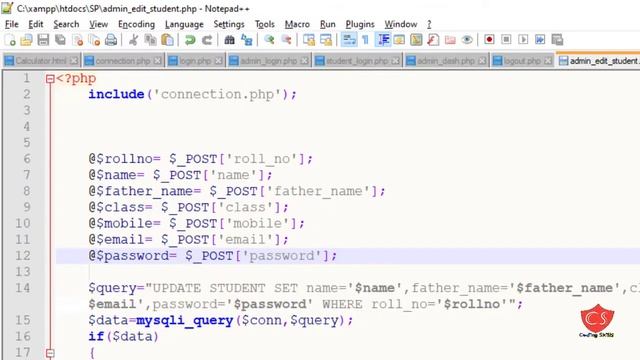The image size is (640, 360).
Task: Open the Macro menu
Action: (297, 24)
